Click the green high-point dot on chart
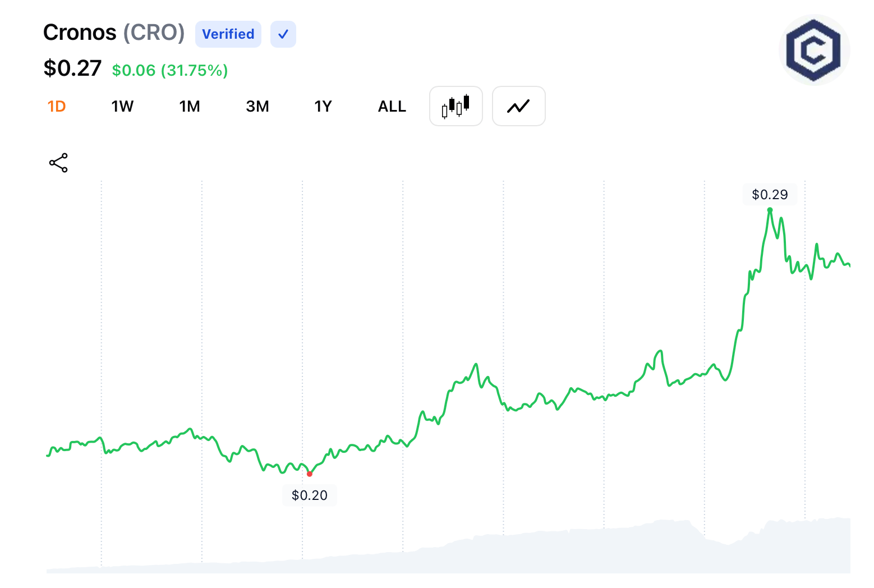This screenshot has height=588, width=874. click(x=770, y=210)
